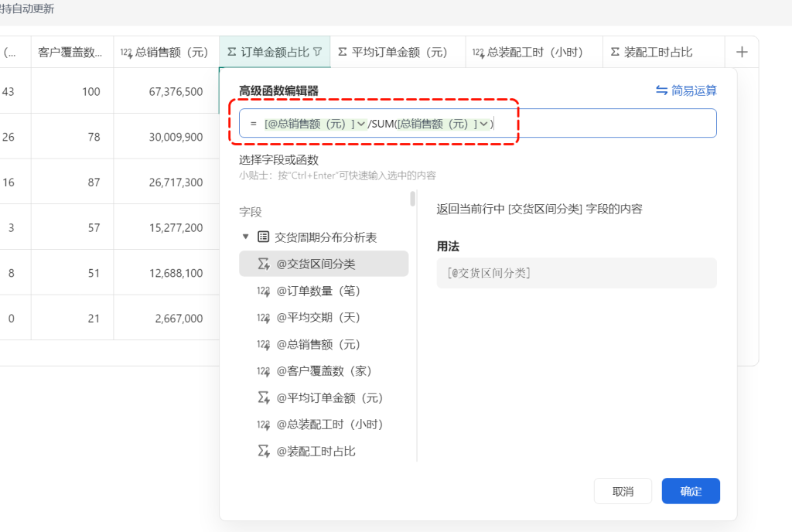Viewport: 792px width, 532px height.
Task: Click the 123 icon beside @客户覆盖数（家）
Action: 263,371
